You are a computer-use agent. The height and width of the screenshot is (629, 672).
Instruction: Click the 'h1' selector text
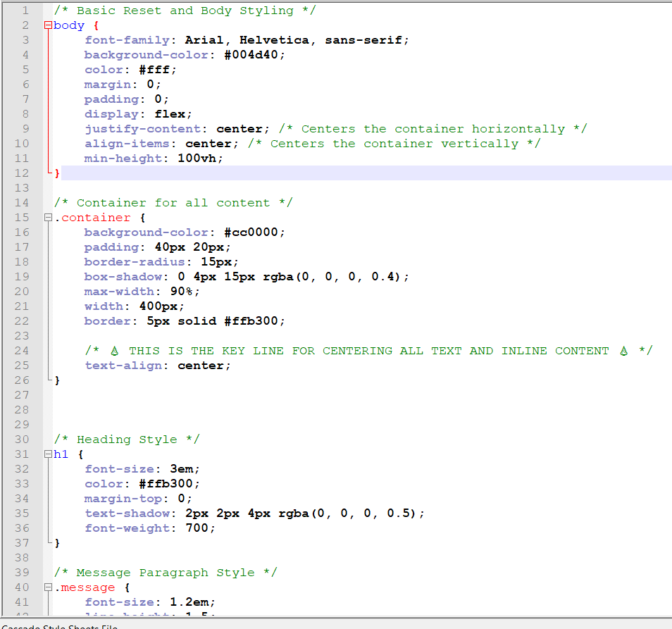point(61,454)
